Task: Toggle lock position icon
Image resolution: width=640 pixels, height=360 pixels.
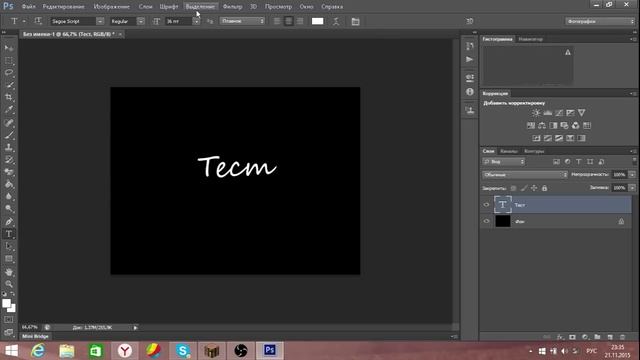Action: pyautogui.click(x=534, y=188)
